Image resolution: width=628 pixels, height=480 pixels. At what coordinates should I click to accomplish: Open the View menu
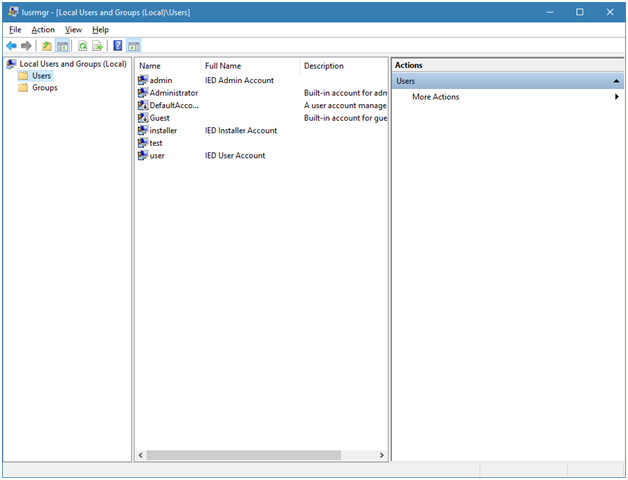coord(74,30)
